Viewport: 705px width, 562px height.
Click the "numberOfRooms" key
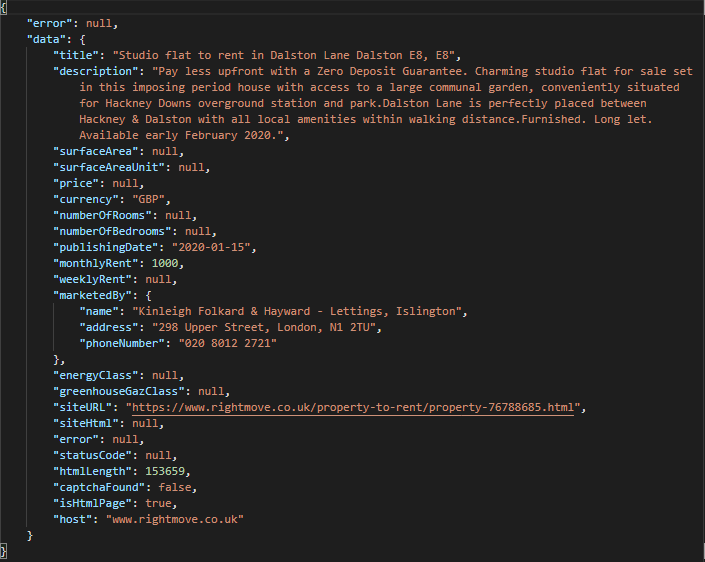103,215
